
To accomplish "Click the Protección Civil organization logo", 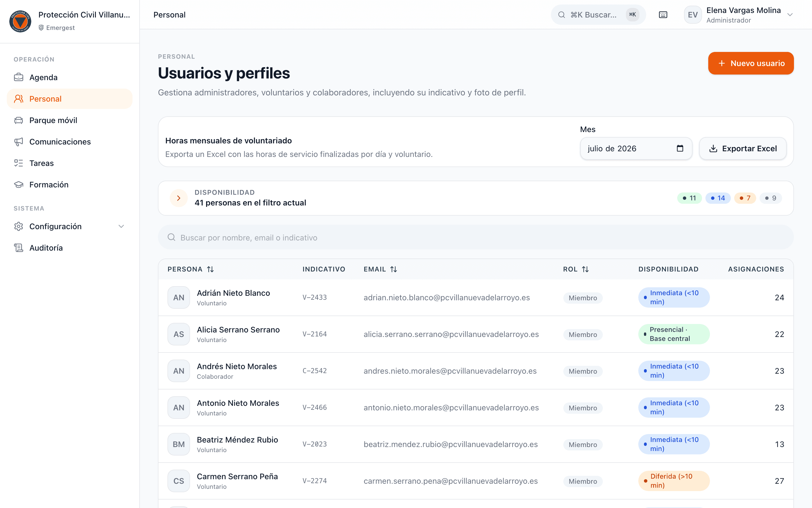I will [20, 21].
